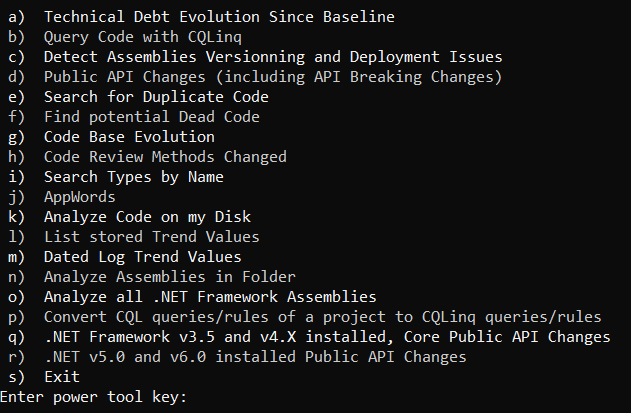Click the Code Base Evolution entry

(x=129, y=136)
